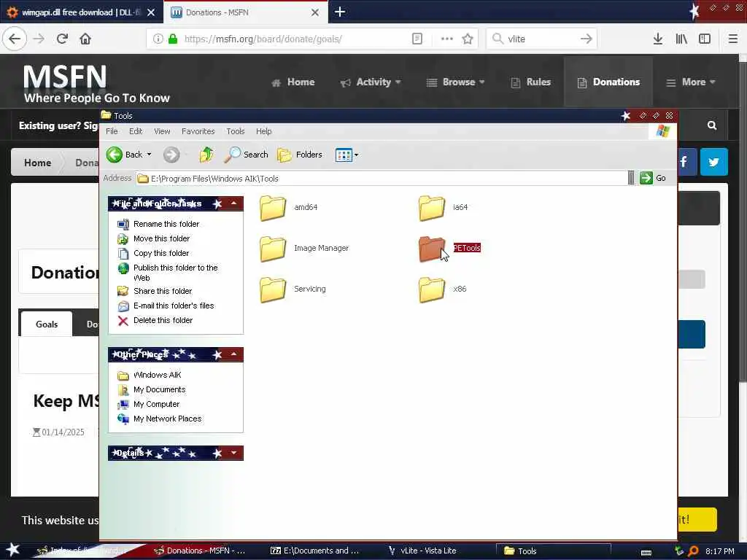Screen dimensions: 747x560
Task: Click Publish this folder to the Web
Action: 175,273
